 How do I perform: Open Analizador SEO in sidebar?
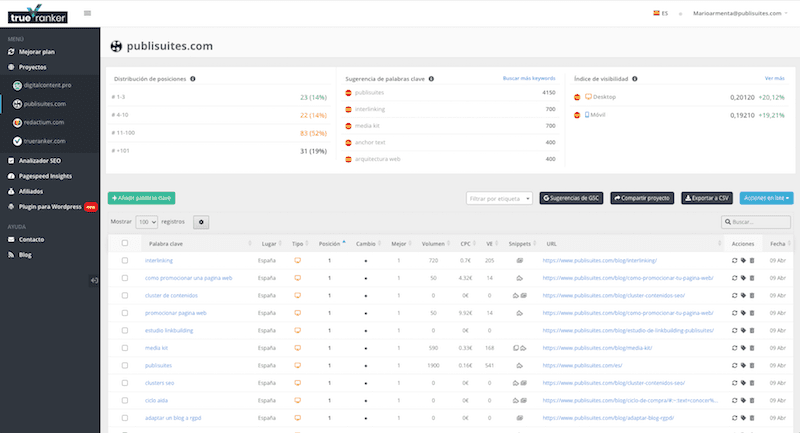pyautogui.click(x=40, y=161)
